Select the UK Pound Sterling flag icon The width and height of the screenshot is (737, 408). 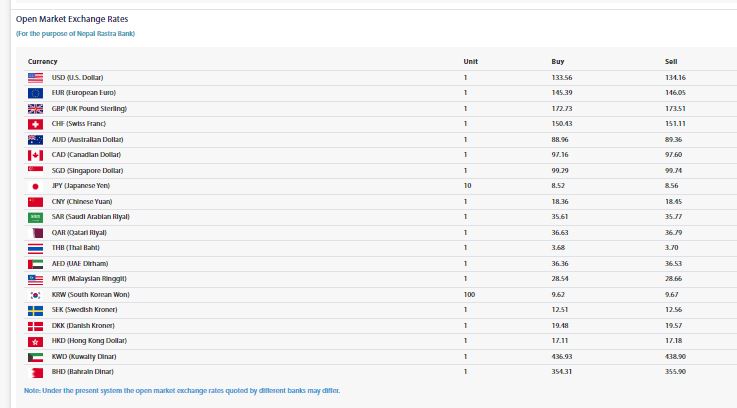click(x=35, y=108)
